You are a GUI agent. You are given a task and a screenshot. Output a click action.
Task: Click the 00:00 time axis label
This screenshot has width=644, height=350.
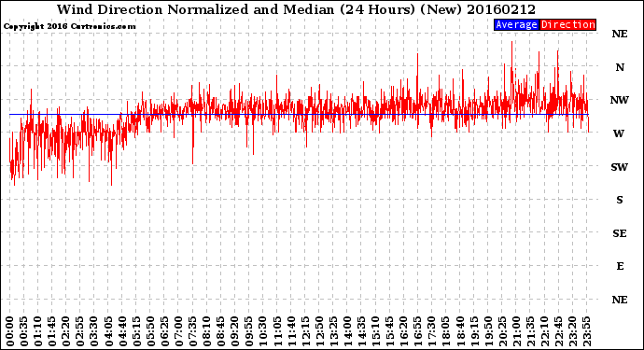click(10, 331)
